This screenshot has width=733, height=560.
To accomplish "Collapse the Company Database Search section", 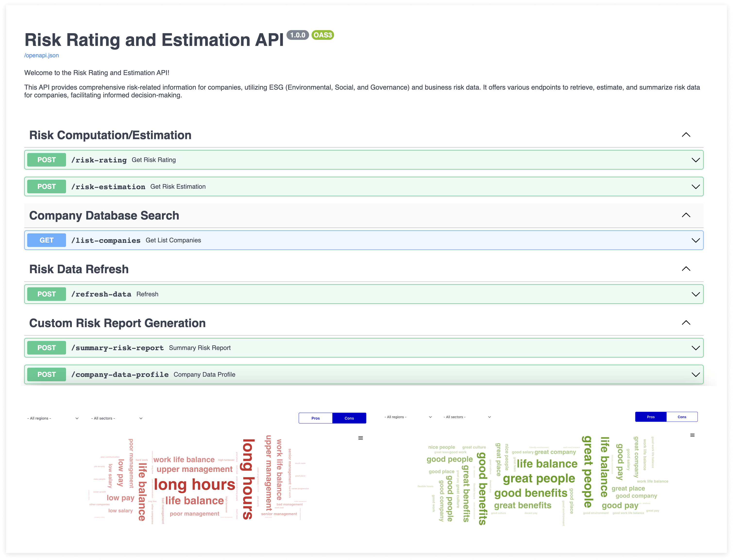I will click(x=686, y=215).
